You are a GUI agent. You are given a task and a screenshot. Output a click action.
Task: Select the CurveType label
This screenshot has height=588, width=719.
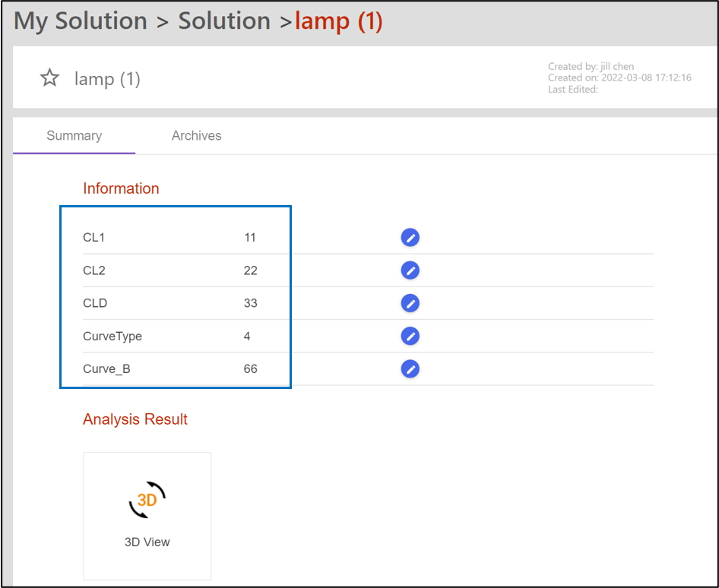pos(112,337)
